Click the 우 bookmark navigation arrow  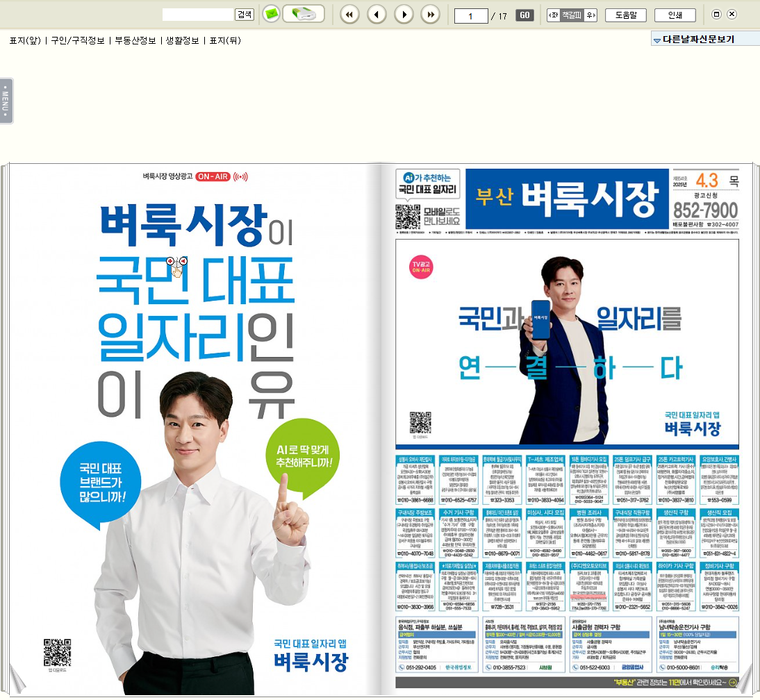[x=590, y=14]
